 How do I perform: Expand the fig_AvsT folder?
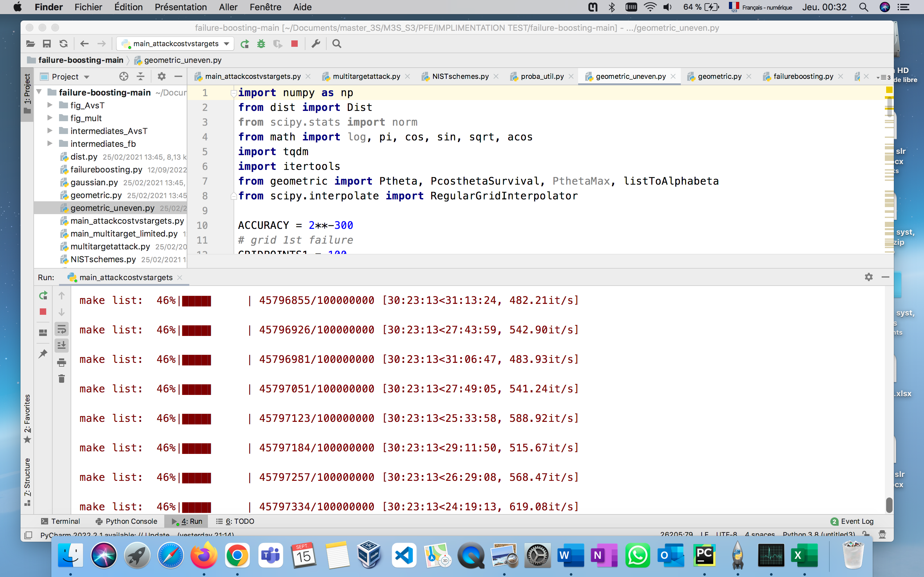tap(50, 105)
